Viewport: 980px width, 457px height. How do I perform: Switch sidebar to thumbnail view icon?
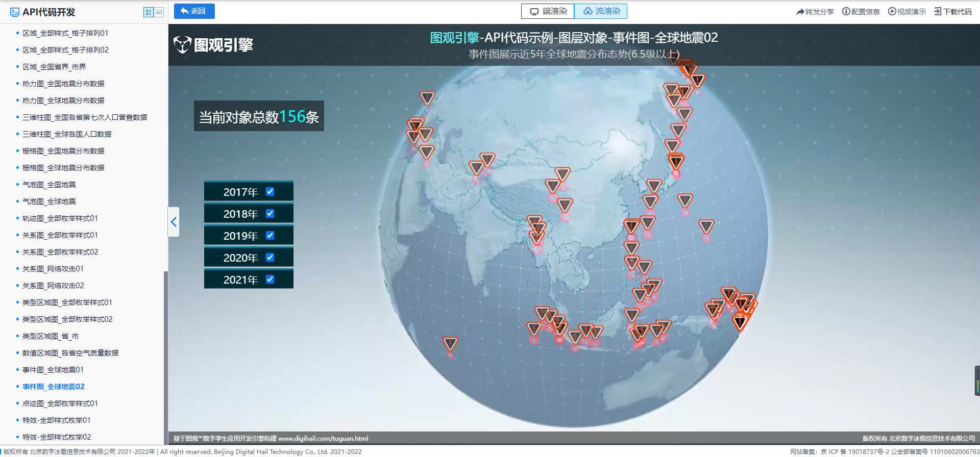click(x=159, y=12)
